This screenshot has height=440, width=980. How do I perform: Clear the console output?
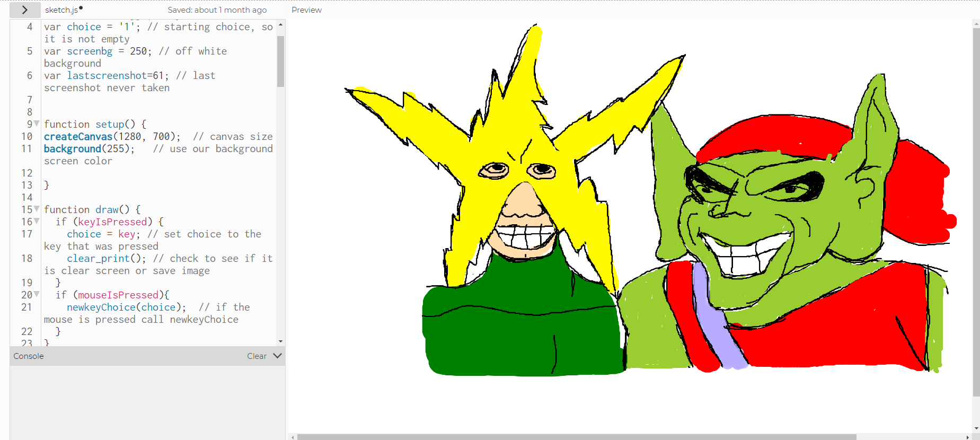[257, 356]
